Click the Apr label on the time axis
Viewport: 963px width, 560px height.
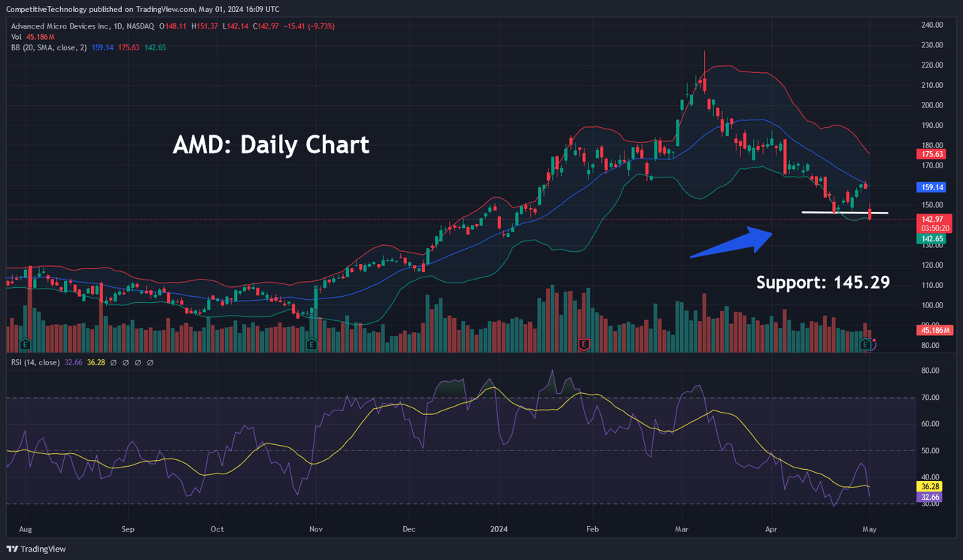point(773,528)
